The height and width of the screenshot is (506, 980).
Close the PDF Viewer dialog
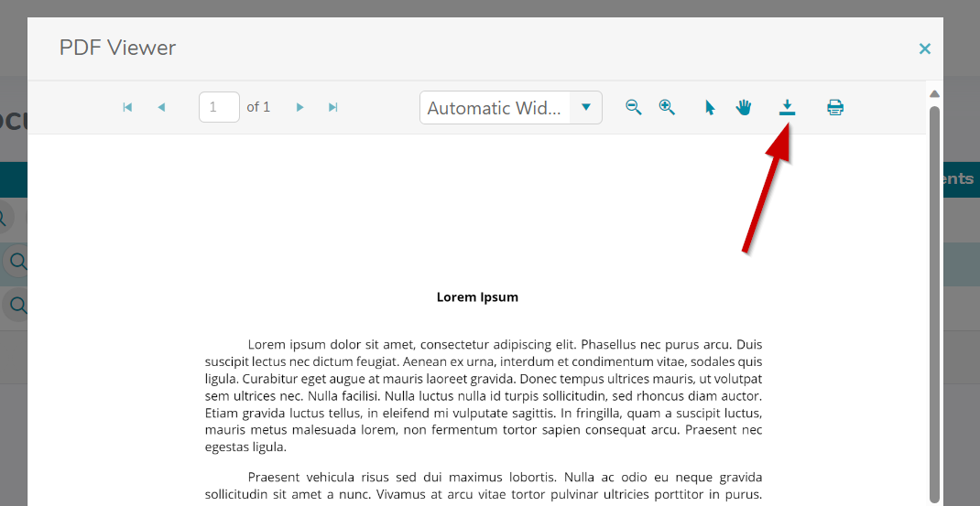tap(925, 48)
